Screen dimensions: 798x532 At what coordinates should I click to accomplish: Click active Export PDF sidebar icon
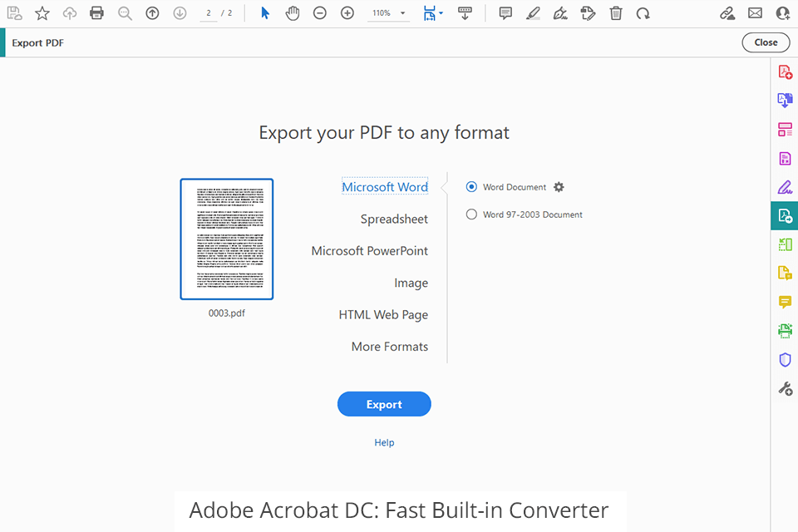click(x=784, y=216)
